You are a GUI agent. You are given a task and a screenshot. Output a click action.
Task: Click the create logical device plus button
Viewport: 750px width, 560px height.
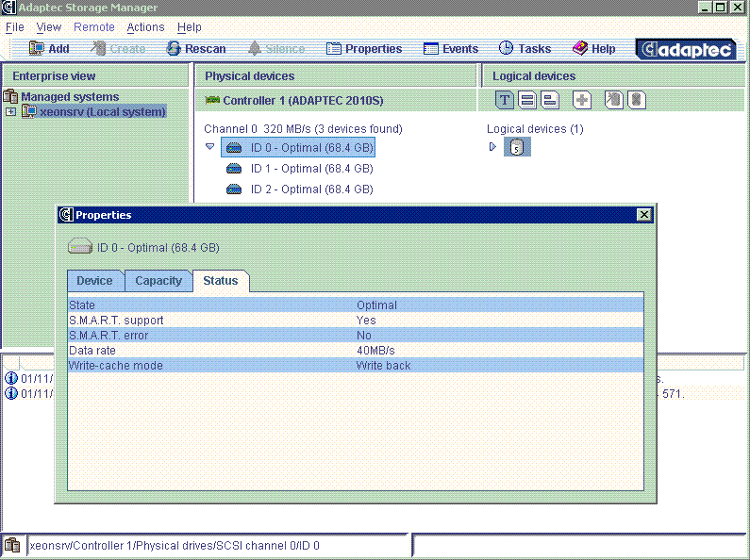tap(582, 100)
